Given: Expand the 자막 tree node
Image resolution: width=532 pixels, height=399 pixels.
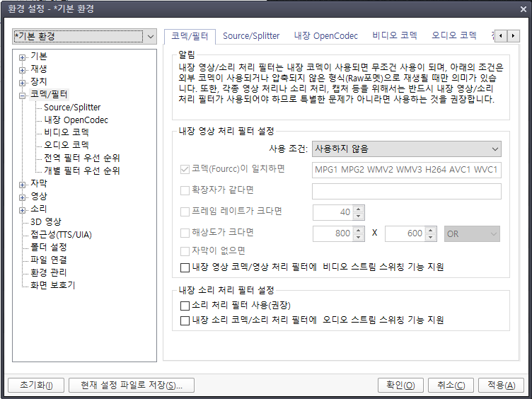Looking at the screenshot, I should (22, 185).
